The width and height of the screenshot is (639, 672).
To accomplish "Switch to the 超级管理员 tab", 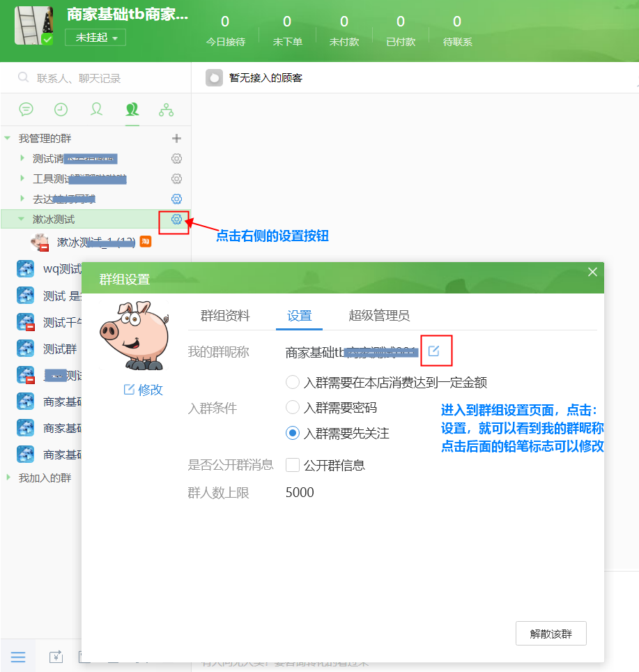I will 379,316.
